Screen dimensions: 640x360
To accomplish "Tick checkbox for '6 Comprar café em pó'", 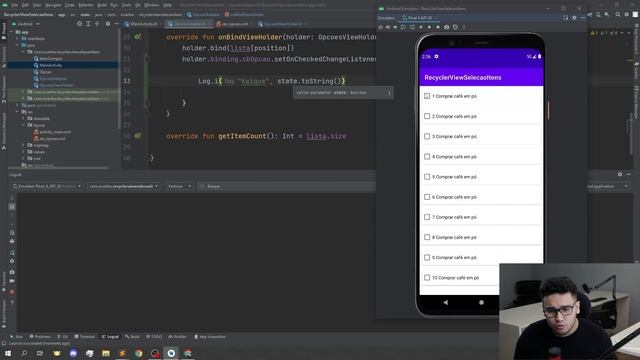I will pyautogui.click(x=427, y=197).
